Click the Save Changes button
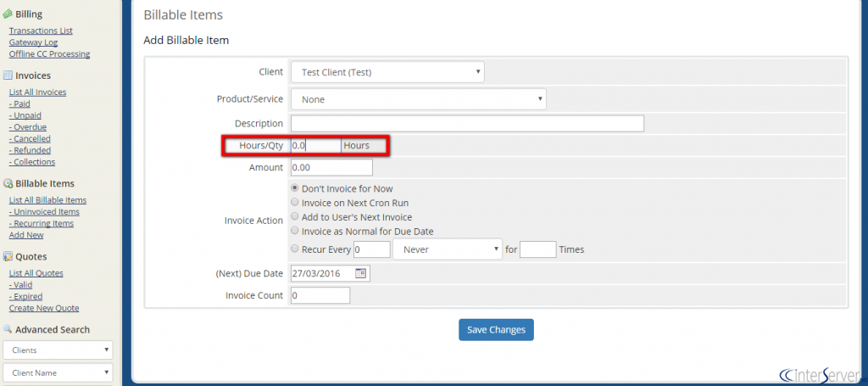This screenshot has height=386, width=868. [496, 329]
